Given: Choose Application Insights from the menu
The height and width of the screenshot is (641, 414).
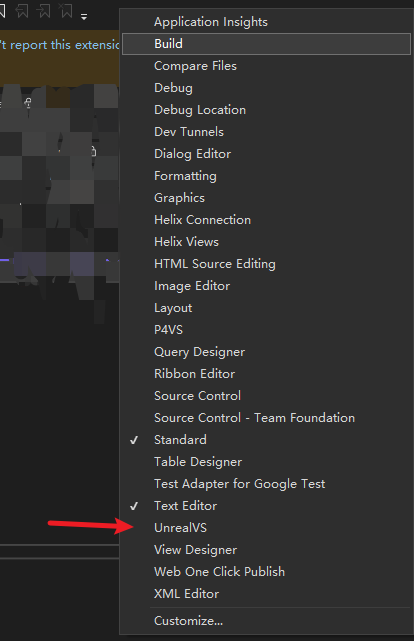Looking at the screenshot, I should point(266,22).
